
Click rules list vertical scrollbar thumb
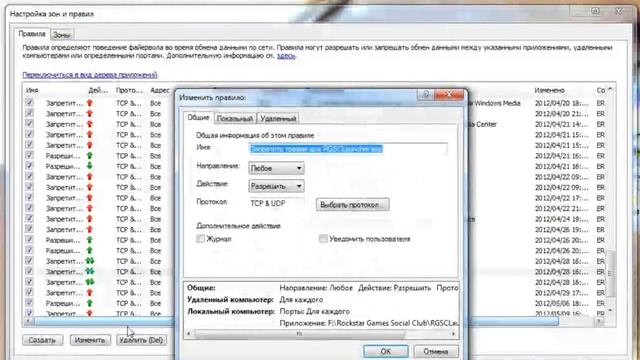click(x=610, y=273)
